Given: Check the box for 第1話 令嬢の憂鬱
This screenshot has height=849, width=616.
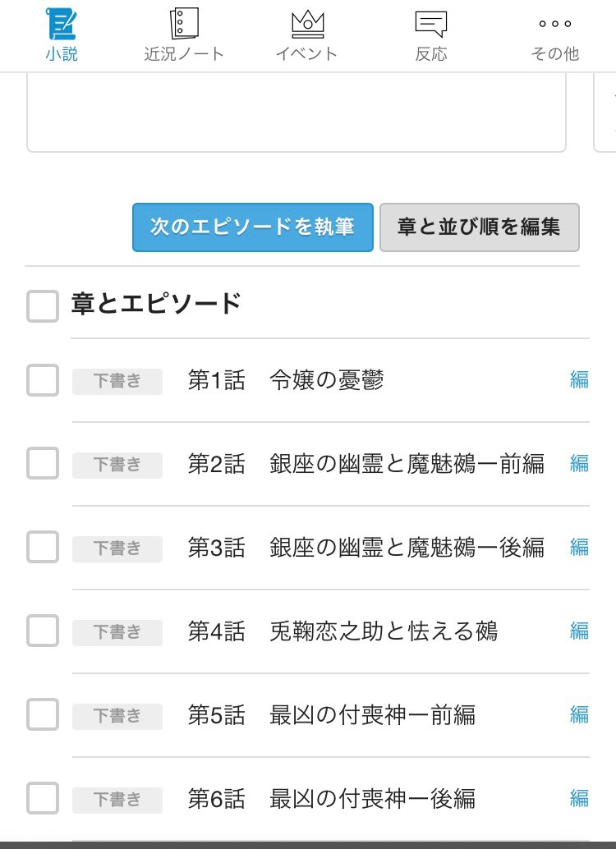Looking at the screenshot, I should 43,380.
